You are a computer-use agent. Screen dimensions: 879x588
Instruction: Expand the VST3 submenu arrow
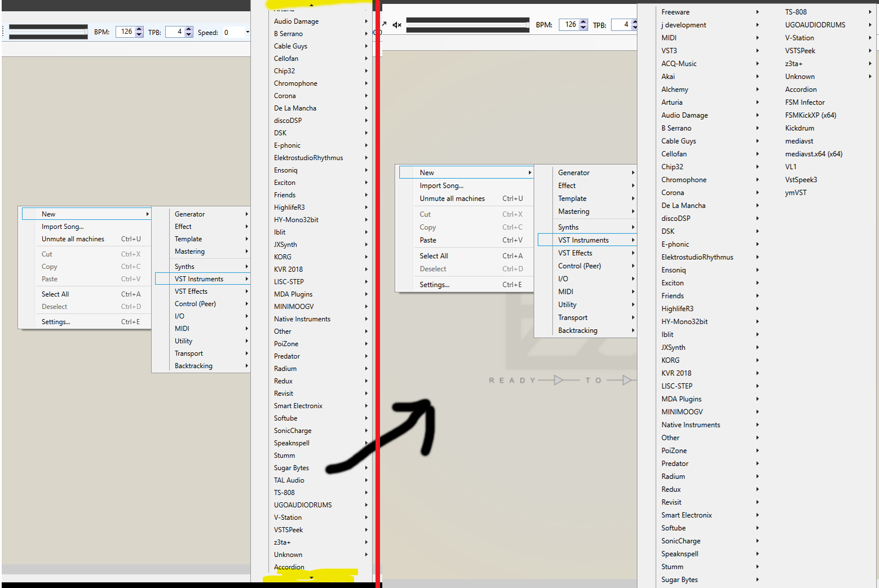tap(757, 51)
